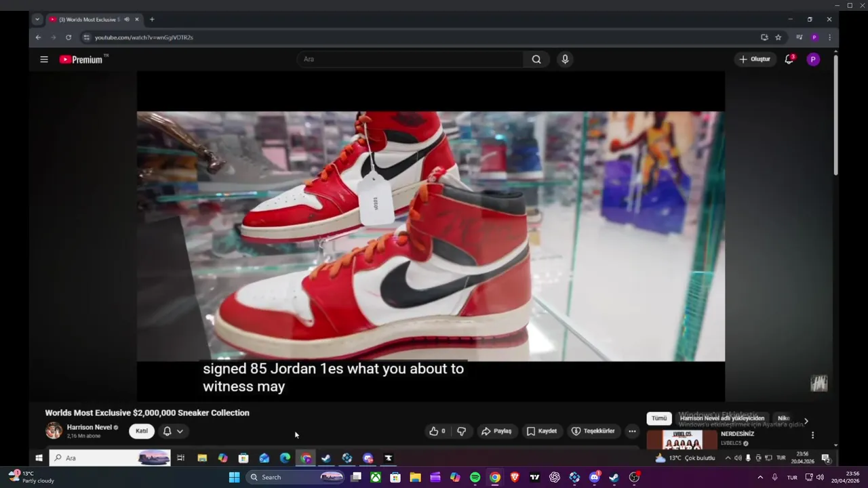Click the YouTube page vertical scrollbar
Image resolution: width=868 pixels, height=488 pixels.
click(835, 115)
